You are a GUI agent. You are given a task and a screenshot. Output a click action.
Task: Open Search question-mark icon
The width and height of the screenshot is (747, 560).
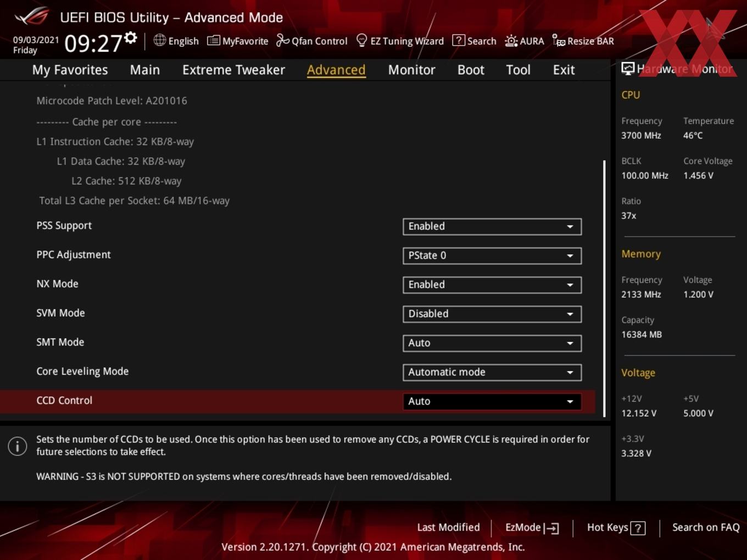tap(458, 40)
